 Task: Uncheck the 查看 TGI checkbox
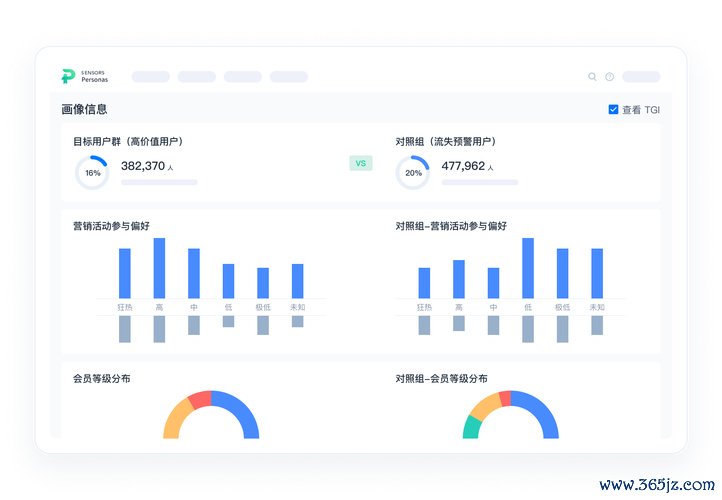click(x=613, y=109)
